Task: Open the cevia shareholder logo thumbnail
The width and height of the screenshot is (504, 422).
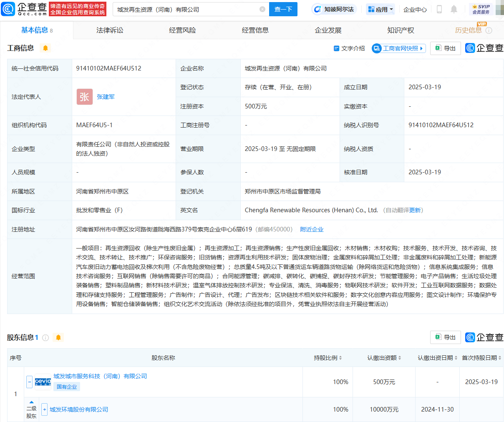Action: (x=43, y=382)
